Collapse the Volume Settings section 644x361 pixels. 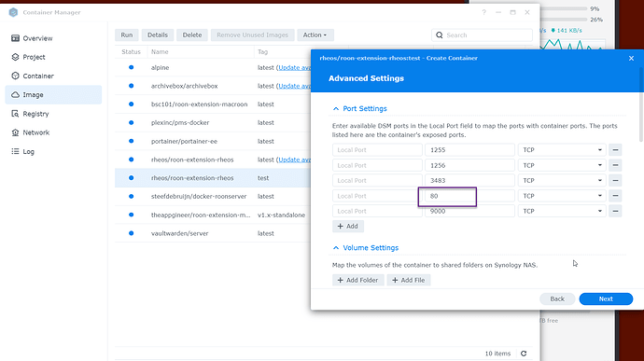(x=336, y=248)
